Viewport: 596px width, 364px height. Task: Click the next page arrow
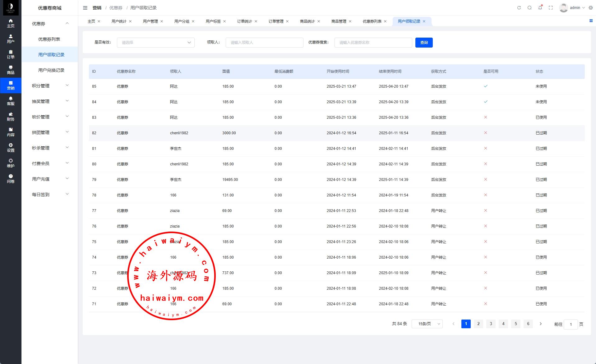click(x=541, y=324)
